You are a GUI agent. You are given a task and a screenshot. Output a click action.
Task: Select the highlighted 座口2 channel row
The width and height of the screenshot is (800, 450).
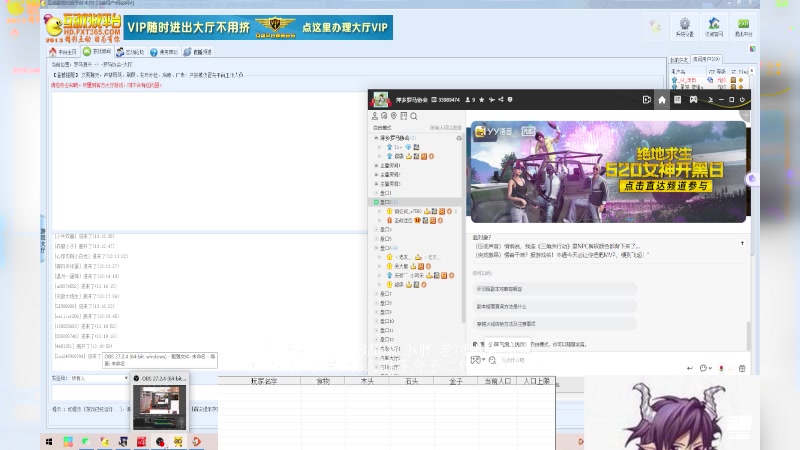tap(417, 202)
